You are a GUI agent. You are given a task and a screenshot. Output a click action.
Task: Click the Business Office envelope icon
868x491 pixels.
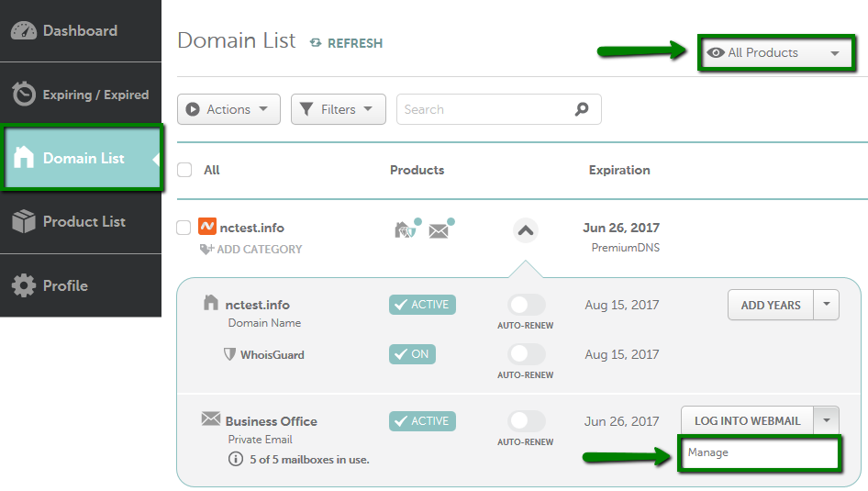click(211, 418)
